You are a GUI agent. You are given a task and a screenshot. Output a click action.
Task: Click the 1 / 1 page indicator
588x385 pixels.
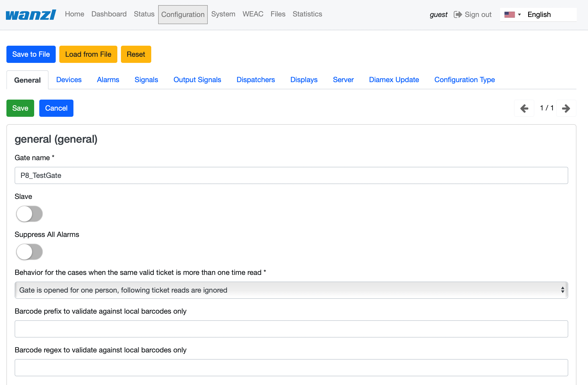click(547, 108)
